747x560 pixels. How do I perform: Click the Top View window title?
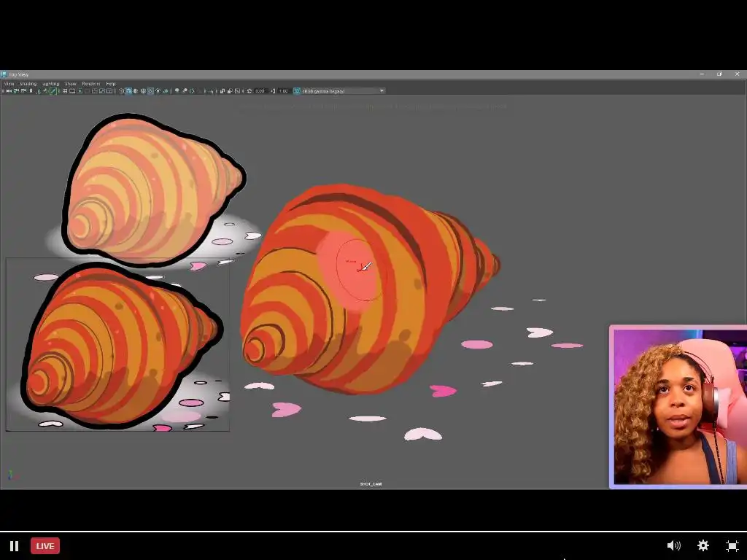[x=19, y=74]
